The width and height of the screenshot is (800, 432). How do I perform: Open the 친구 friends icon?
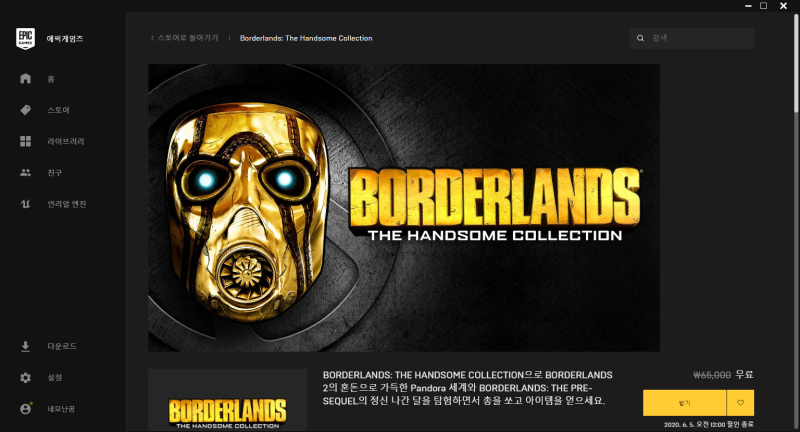coord(26,172)
